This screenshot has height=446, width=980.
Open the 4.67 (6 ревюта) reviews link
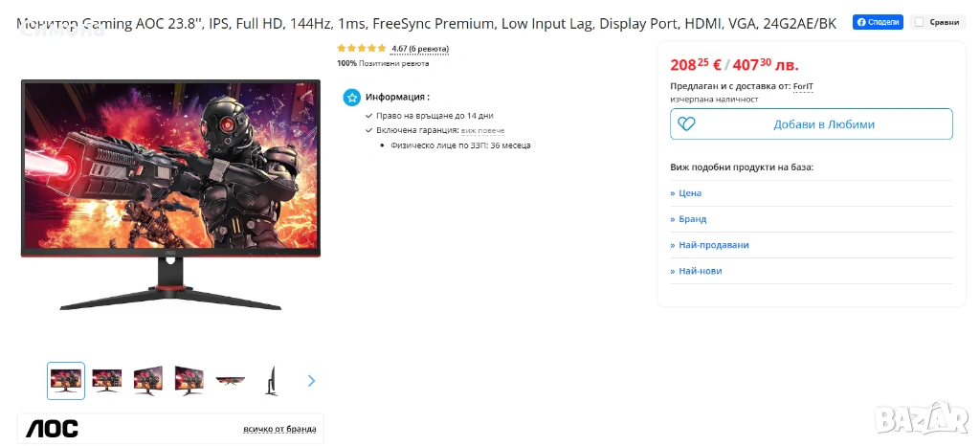coord(419,48)
